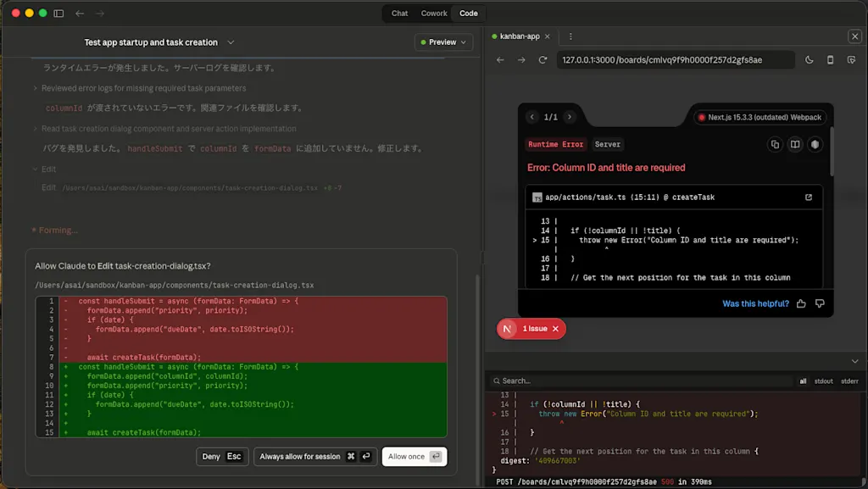Image resolution: width=868 pixels, height=489 pixels.
Task: Close the kanban-app tab
Action: click(x=548, y=36)
